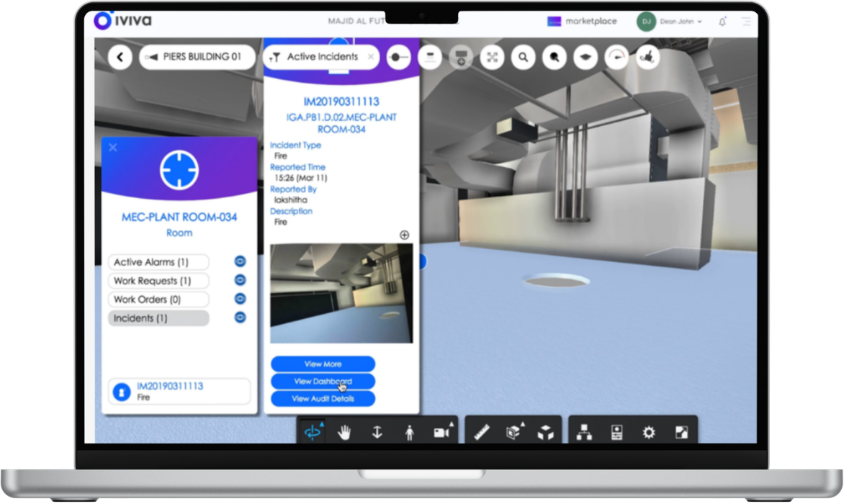The width and height of the screenshot is (844, 504).
Task: Open notifications bell
Action: [x=722, y=22]
